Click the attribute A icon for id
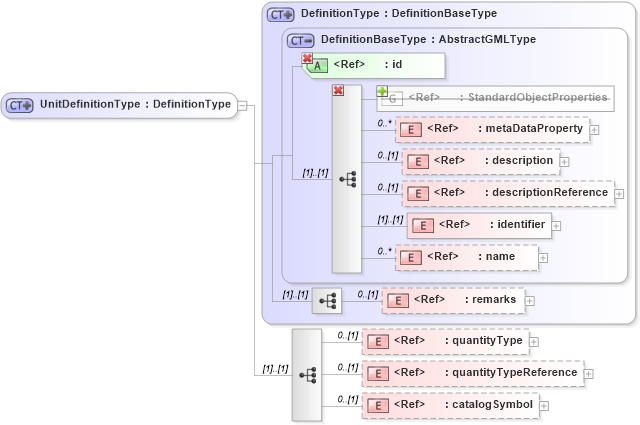Image resolution: width=640 pixels, height=425 pixels. click(317, 66)
